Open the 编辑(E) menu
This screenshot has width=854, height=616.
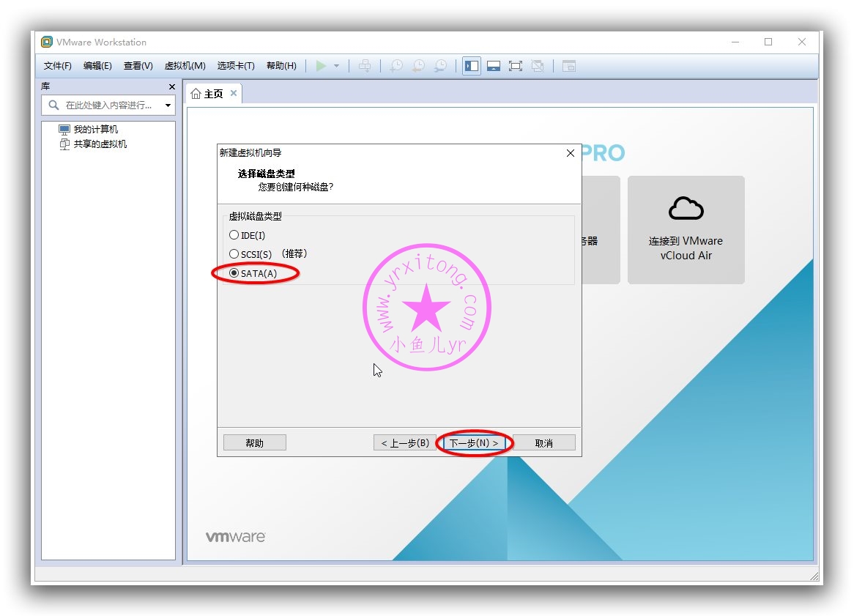coord(97,66)
